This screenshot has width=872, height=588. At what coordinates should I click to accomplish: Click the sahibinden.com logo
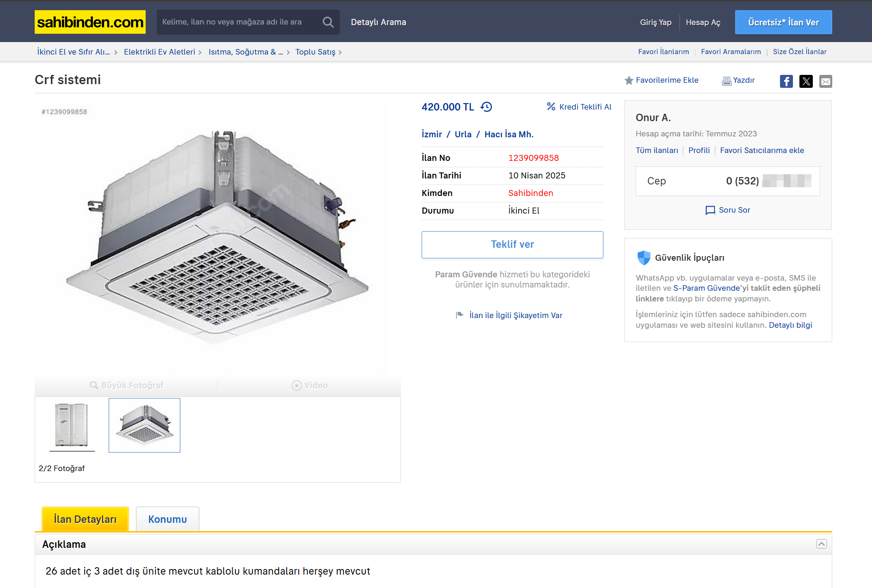coord(90,22)
